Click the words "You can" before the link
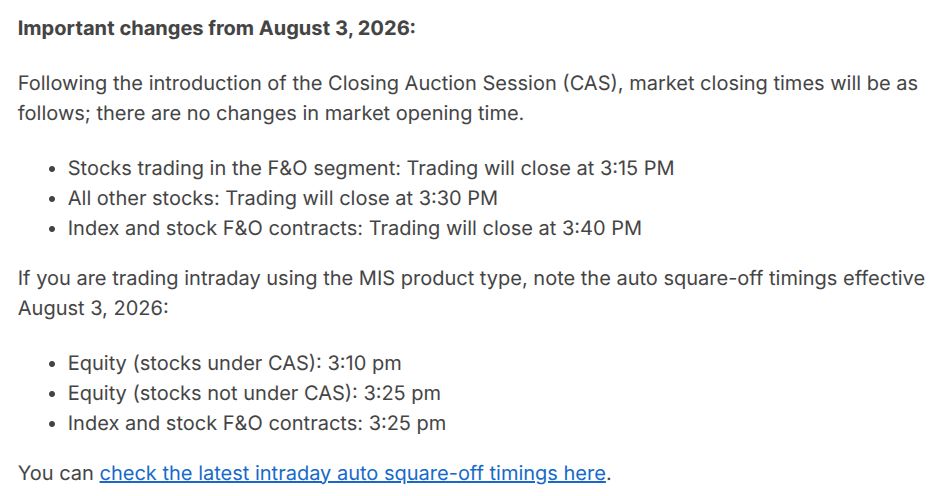 [56, 473]
